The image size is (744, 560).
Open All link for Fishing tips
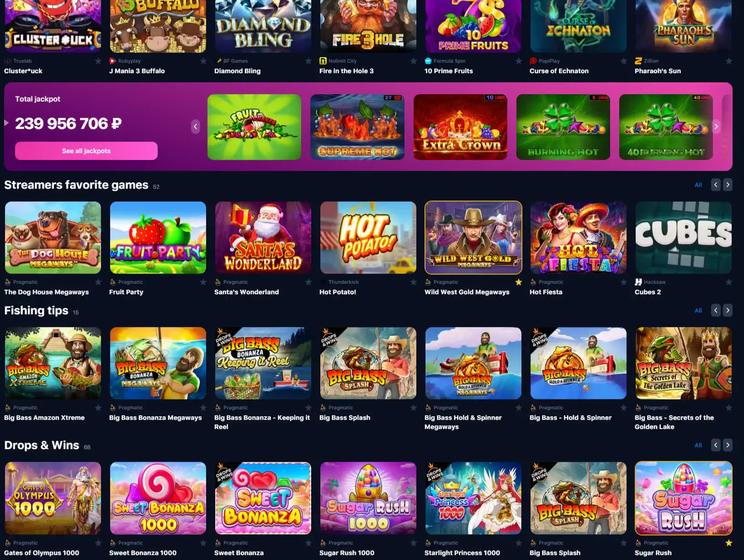pos(698,311)
